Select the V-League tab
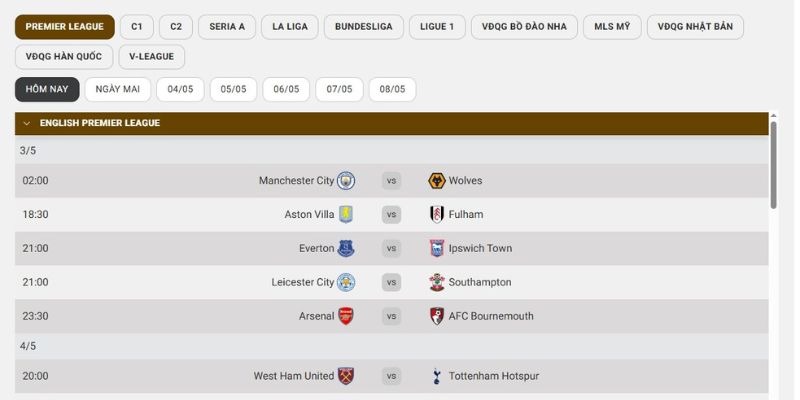 [x=151, y=57]
